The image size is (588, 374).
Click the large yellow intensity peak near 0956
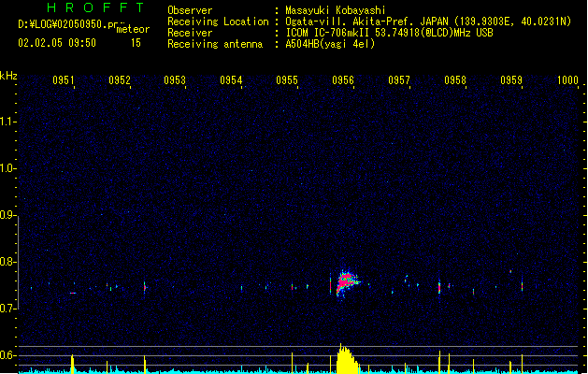pos(348,359)
